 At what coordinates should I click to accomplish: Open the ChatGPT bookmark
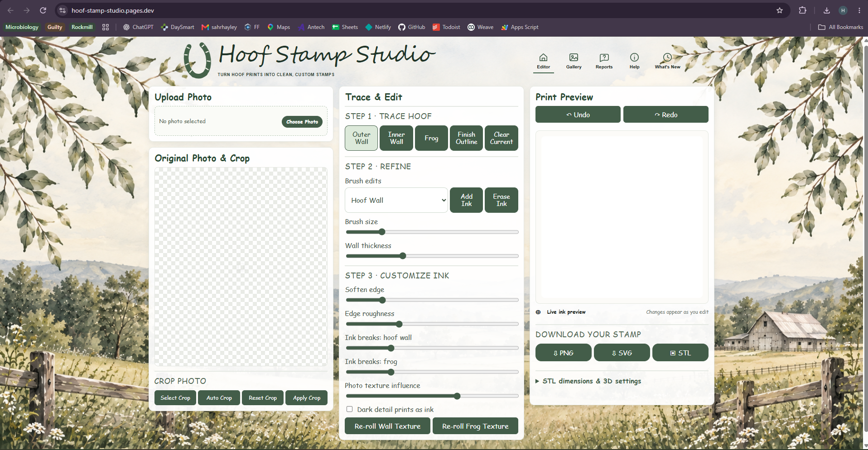[x=138, y=27]
